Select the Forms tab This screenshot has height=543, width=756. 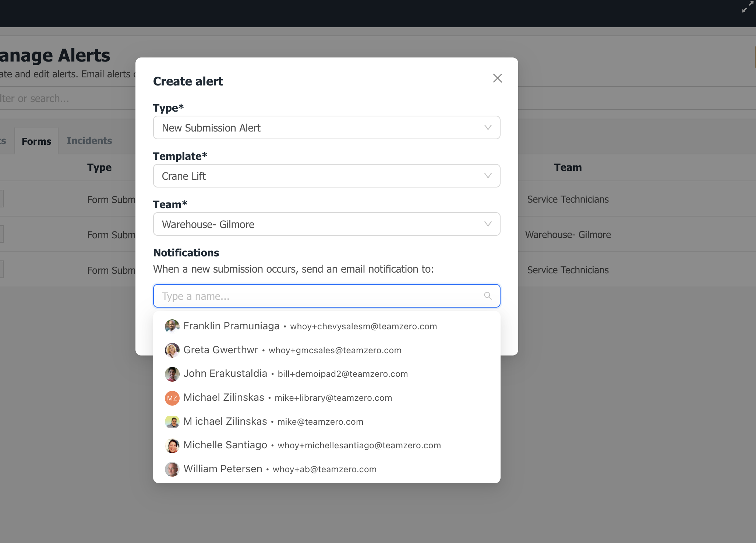click(36, 141)
